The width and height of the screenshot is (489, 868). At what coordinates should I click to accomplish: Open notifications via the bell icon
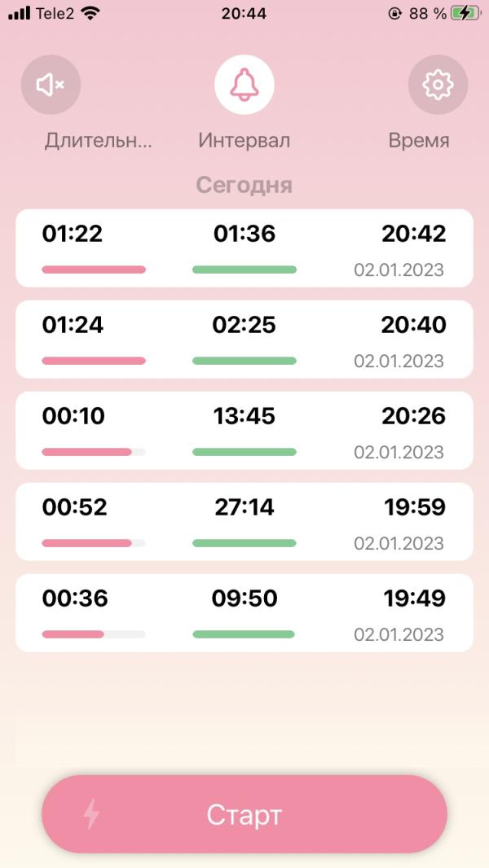tap(244, 85)
